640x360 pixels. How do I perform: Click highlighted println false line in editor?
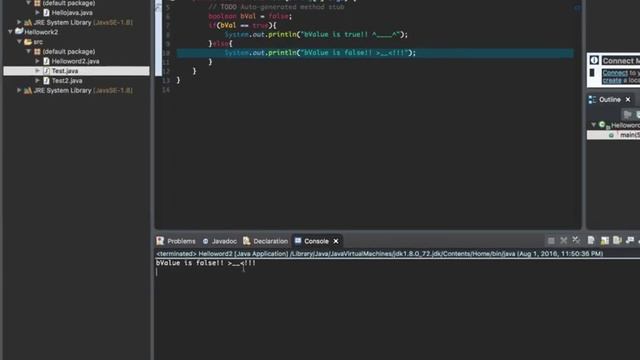[375, 53]
